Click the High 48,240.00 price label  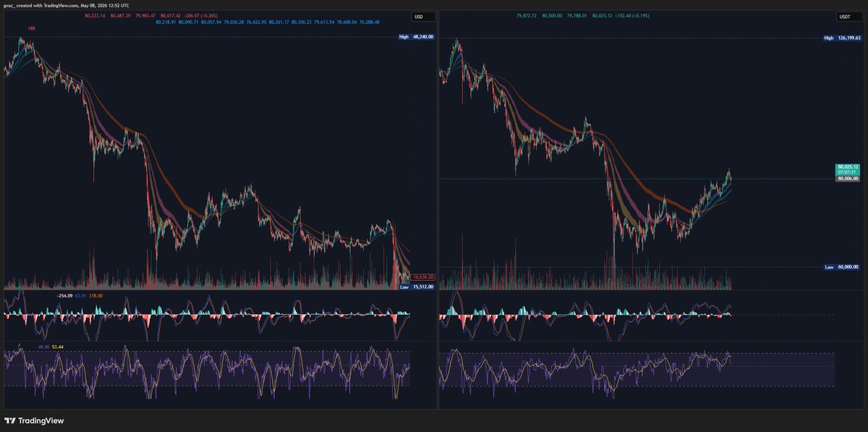tap(417, 36)
